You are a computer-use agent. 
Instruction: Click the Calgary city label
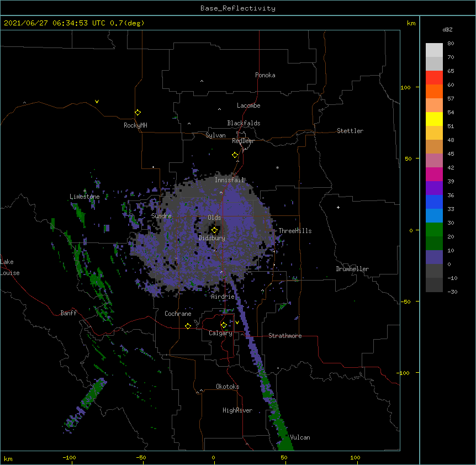pos(220,333)
